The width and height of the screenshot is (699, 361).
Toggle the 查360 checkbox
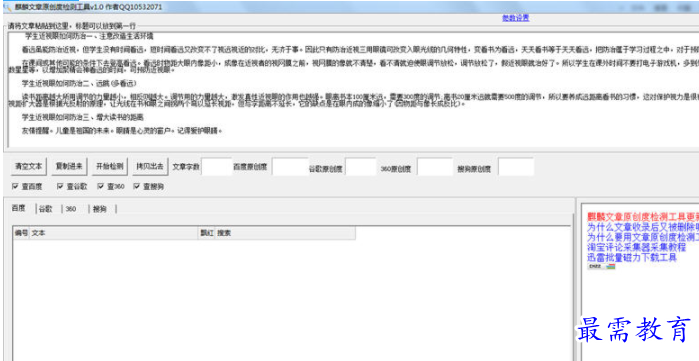click(100, 186)
